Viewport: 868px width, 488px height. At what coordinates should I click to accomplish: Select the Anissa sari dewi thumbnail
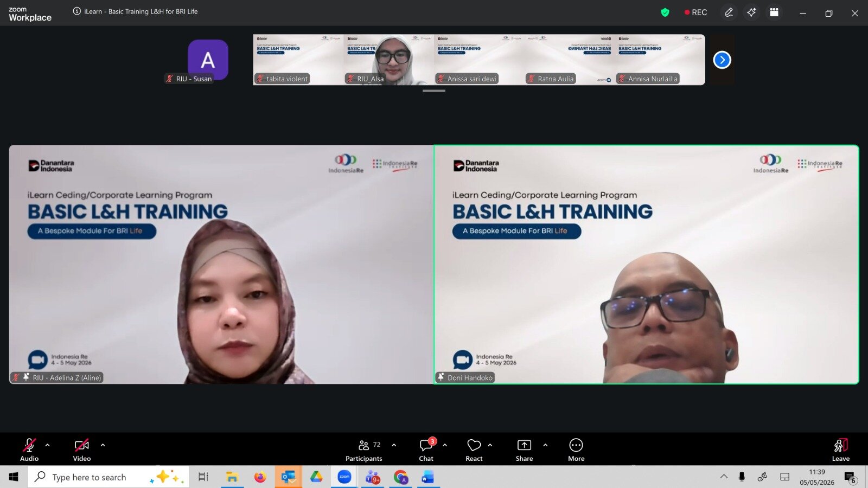479,60
